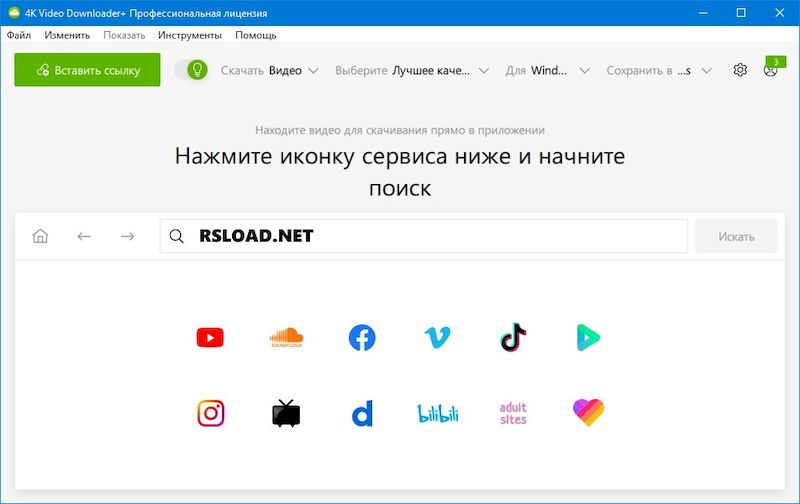Expand the quality Лучшее каче... dropdown
Viewport: 800px width, 504px height.
(412, 70)
